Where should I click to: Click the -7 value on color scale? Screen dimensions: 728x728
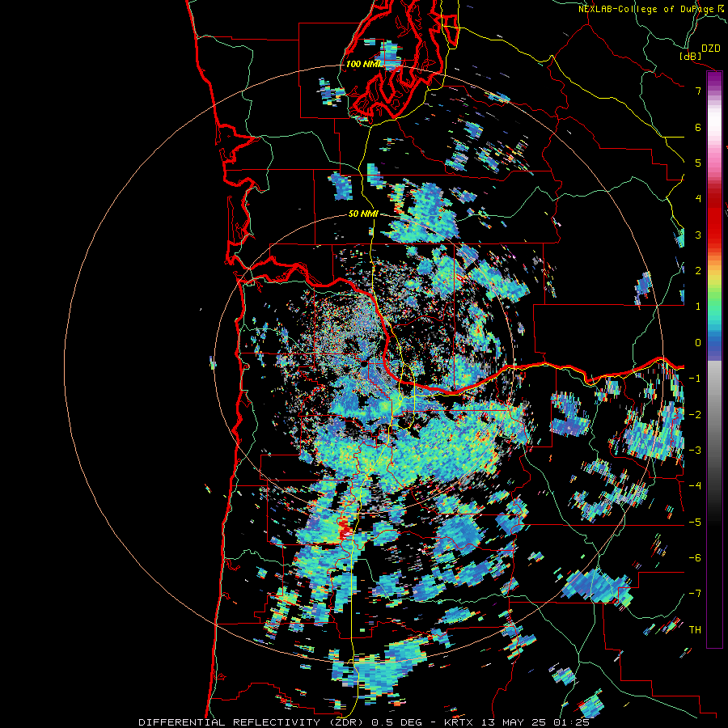click(695, 594)
